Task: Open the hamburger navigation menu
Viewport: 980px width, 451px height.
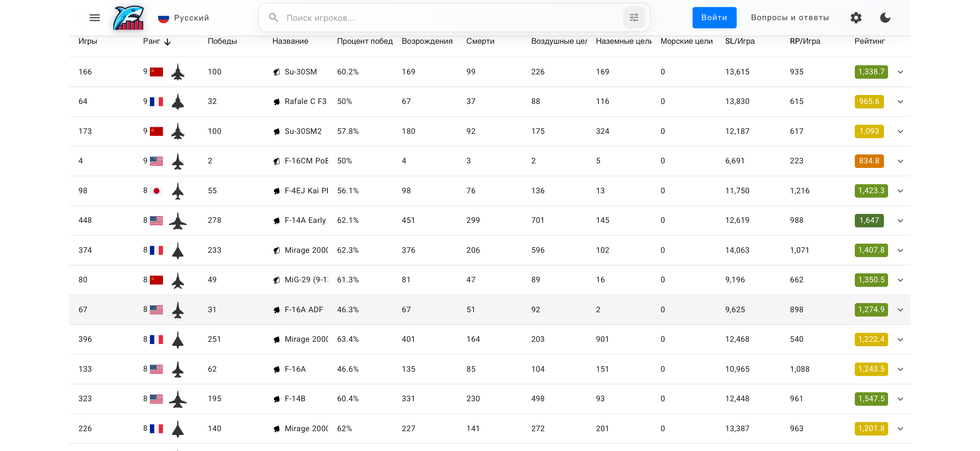Action: click(95, 18)
